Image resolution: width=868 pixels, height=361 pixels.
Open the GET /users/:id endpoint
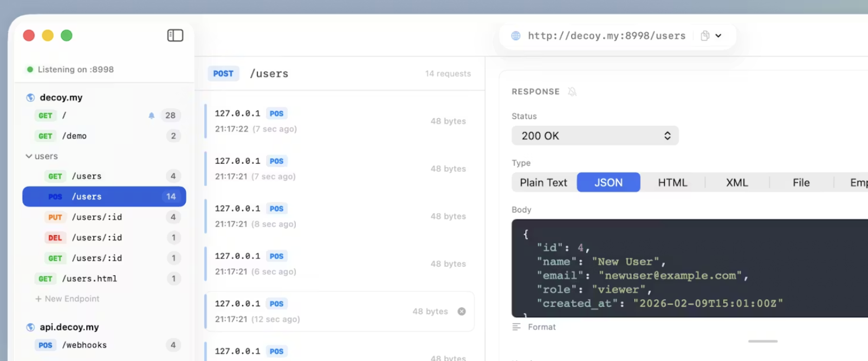[x=104, y=259]
